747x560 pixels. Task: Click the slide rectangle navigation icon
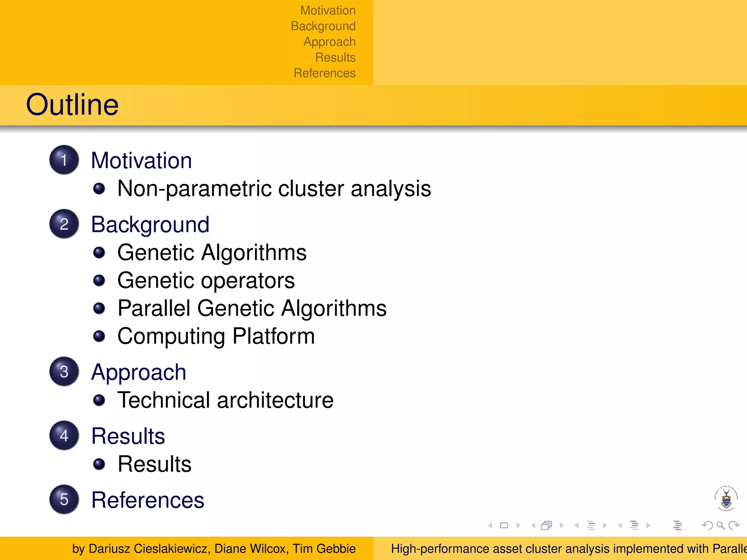[504, 525]
